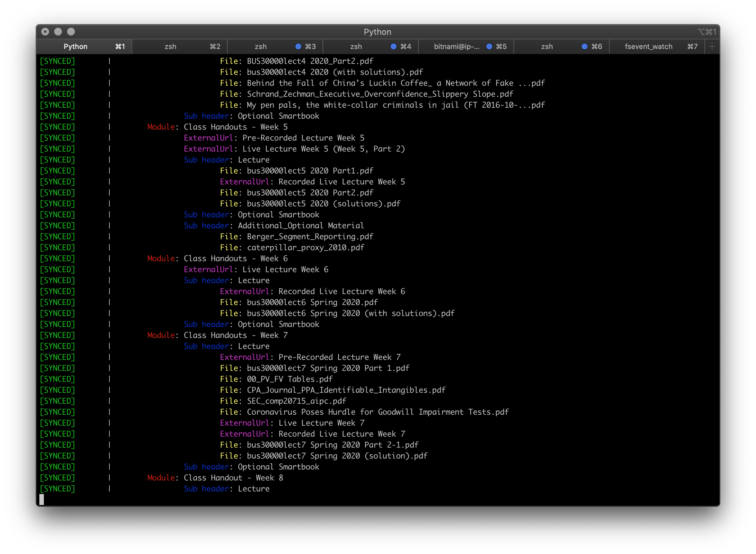
Task: Close the terminal window with the close button
Action: click(45, 32)
